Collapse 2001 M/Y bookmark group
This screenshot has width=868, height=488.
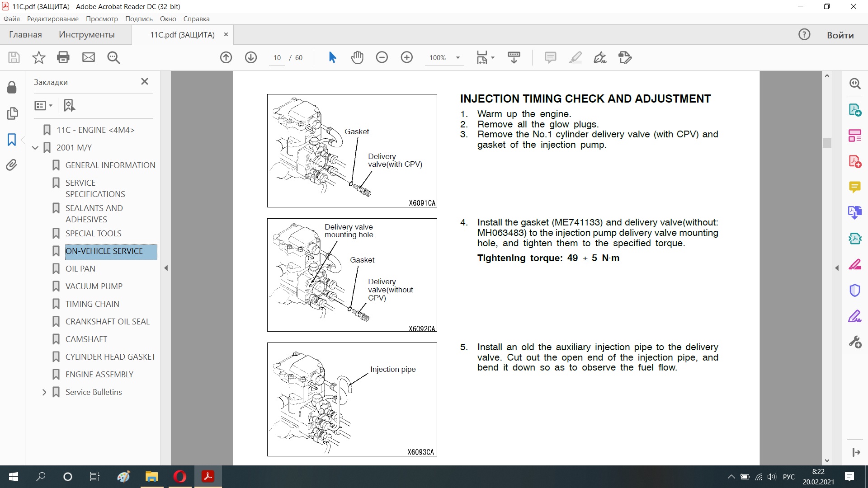click(x=35, y=148)
